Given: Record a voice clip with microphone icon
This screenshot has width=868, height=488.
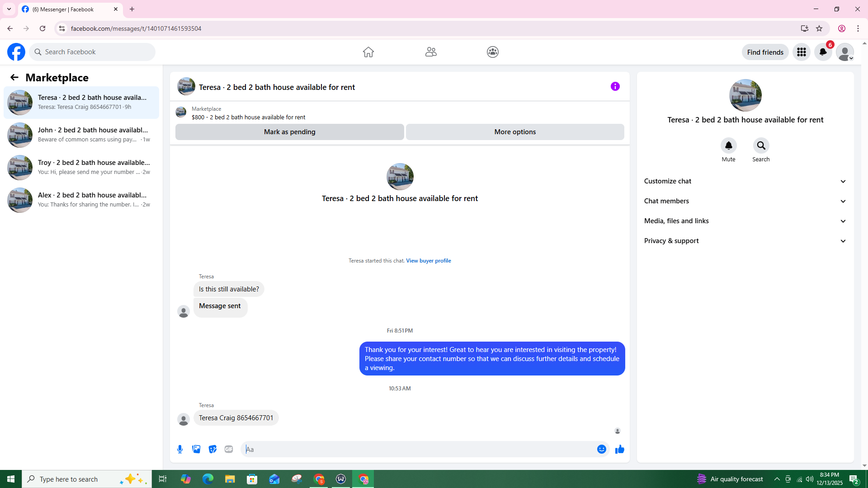Looking at the screenshot, I should coord(180,449).
